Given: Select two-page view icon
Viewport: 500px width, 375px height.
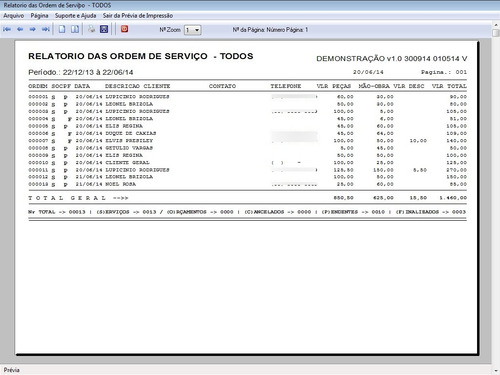Looking at the screenshot, I should click(x=75, y=29).
